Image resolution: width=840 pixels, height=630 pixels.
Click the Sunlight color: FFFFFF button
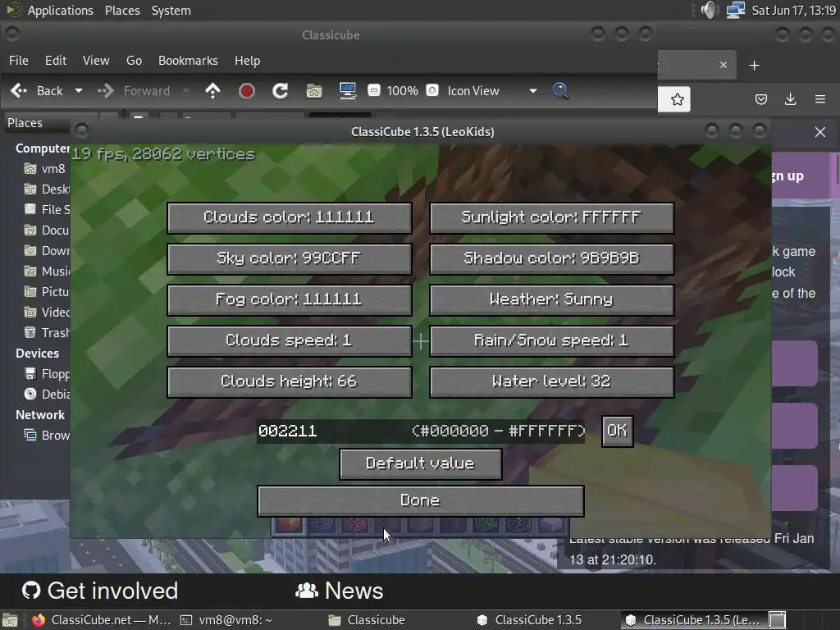click(x=551, y=217)
